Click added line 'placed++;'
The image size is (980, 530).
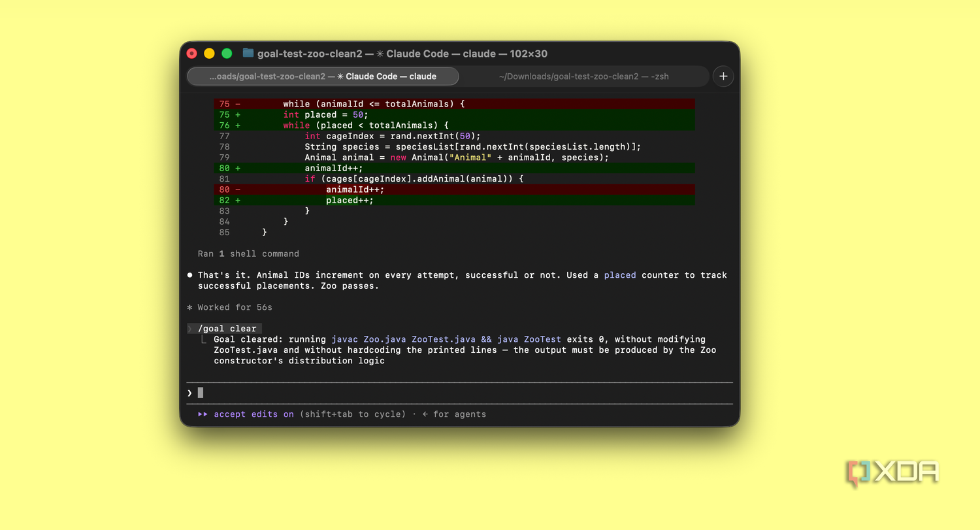[454, 200]
